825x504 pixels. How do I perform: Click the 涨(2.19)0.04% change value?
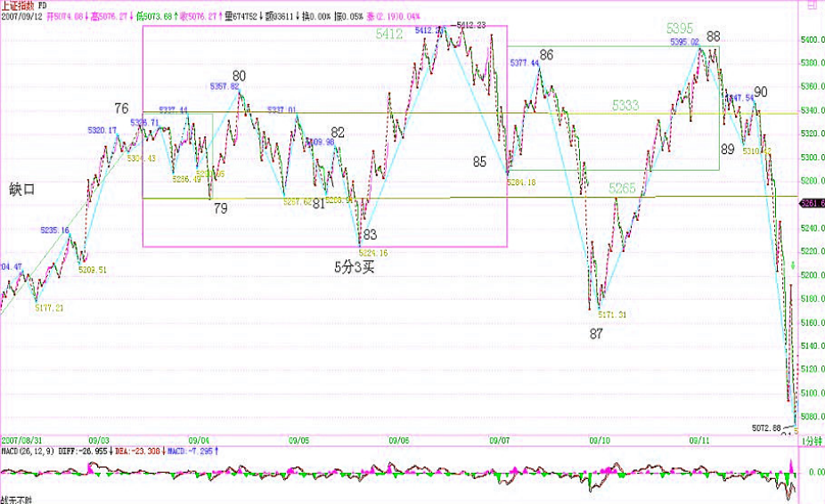(393, 16)
